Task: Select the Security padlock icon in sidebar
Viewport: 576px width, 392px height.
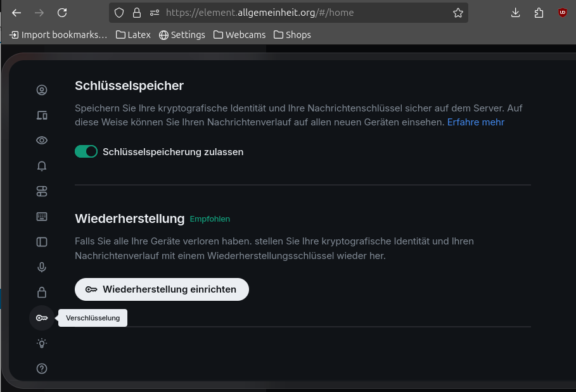Action: click(x=42, y=293)
